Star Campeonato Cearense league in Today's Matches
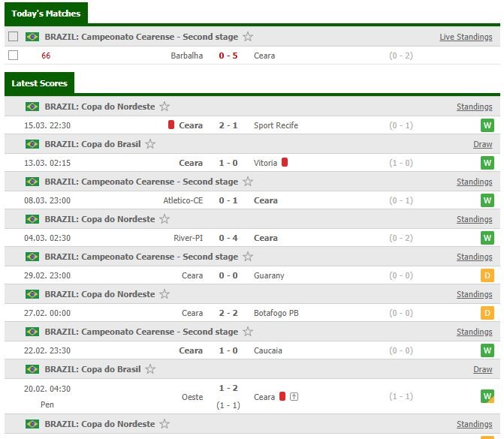Viewport: 504px width, 439px height. 248,37
